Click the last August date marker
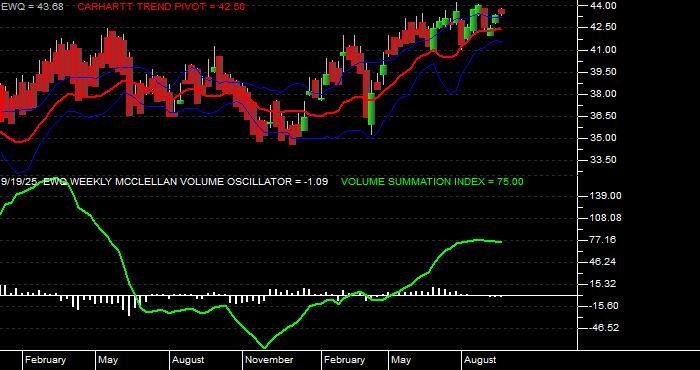This screenshot has width=700, height=370. [480, 360]
